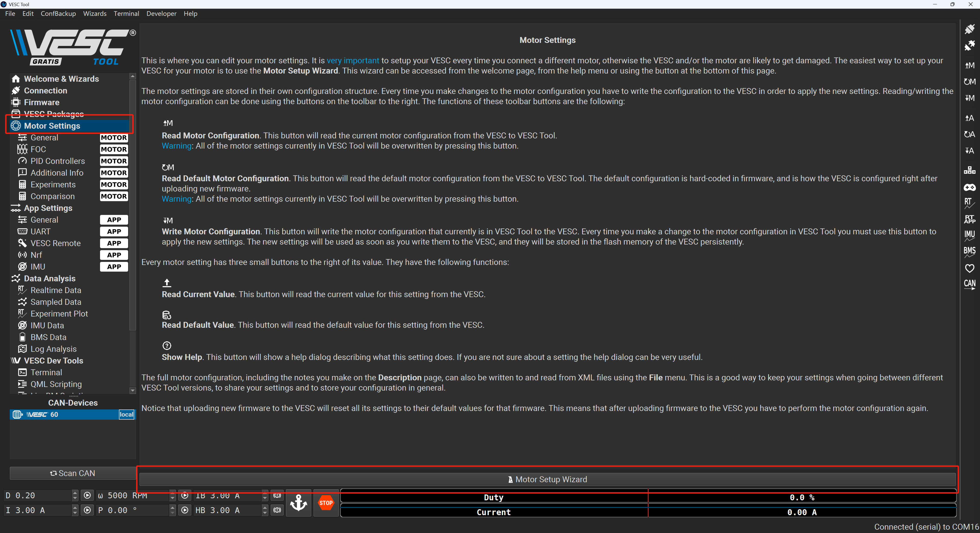
Task: Click the HB 3.00 A handbrake input field
Action: (227, 510)
